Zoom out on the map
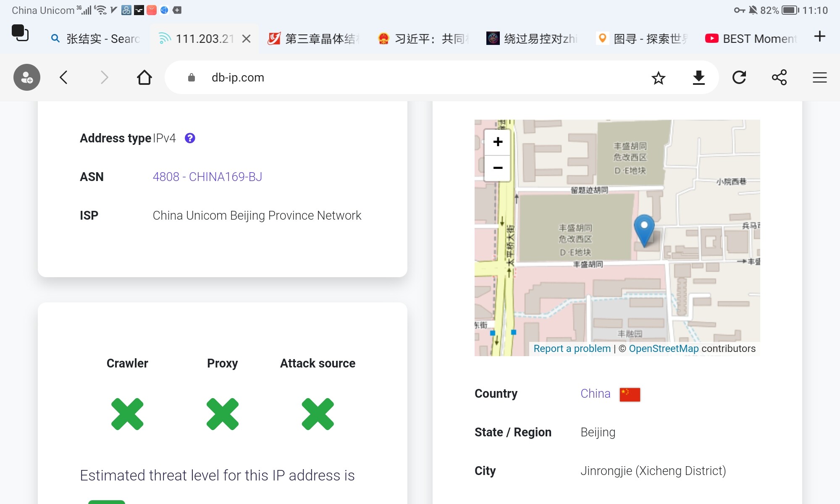This screenshot has width=840, height=504. click(x=498, y=168)
